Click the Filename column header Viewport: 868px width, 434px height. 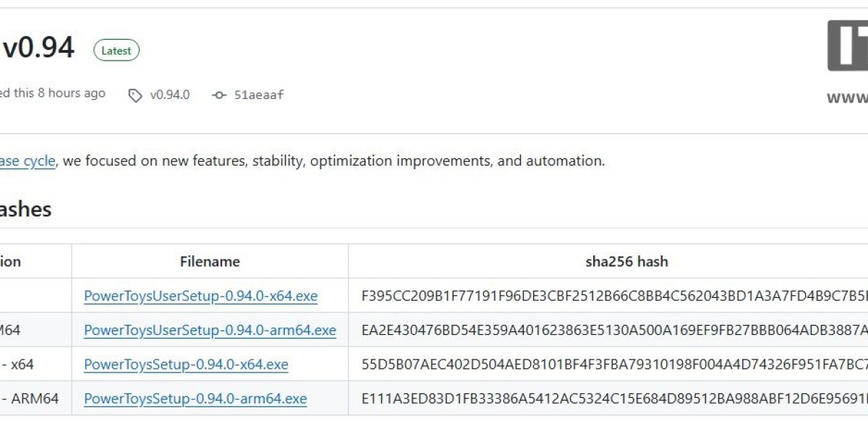pyautogui.click(x=210, y=262)
